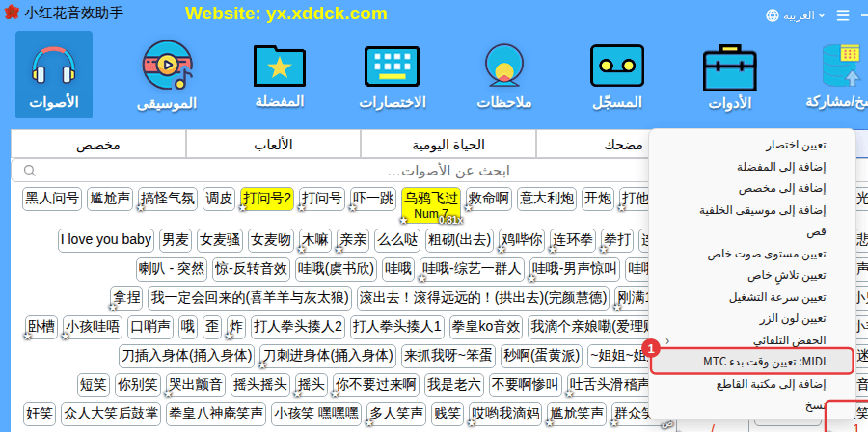The width and height of the screenshot is (868, 432).
Task: Play the I love you baby sound
Action: pos(106,240)
